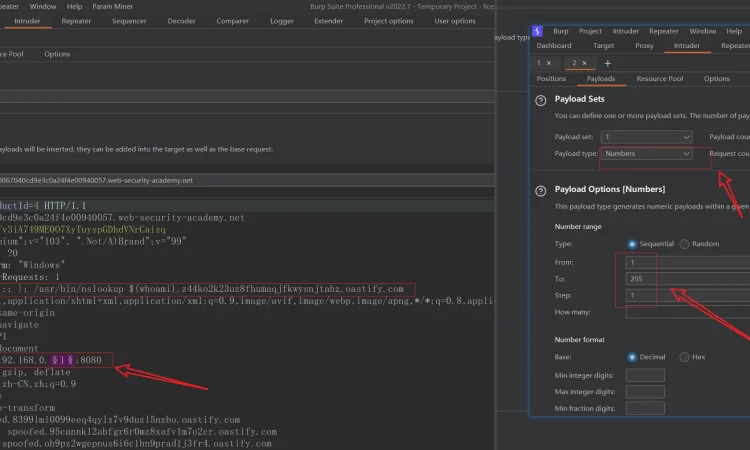This screenshot has height=450, width=750.
Task: Click the From field containing 1
Action: [x=688, y=263]
